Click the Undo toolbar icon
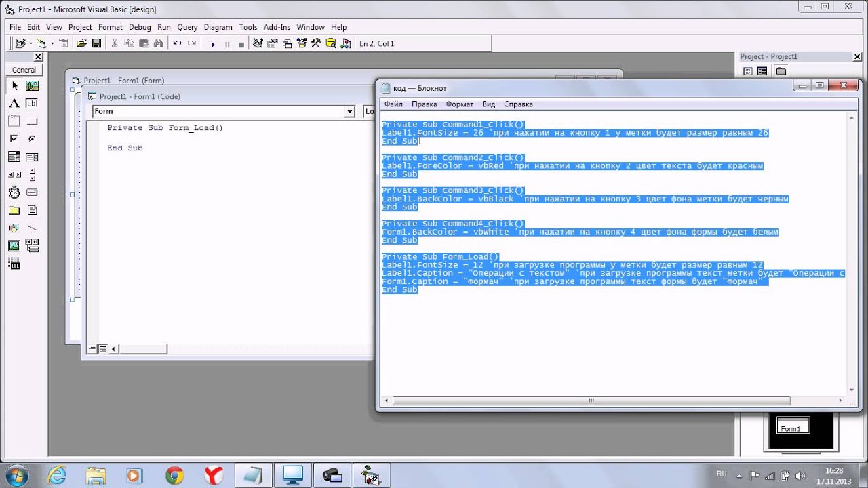This screenshot has width=868, height=488. pos(177,43)
